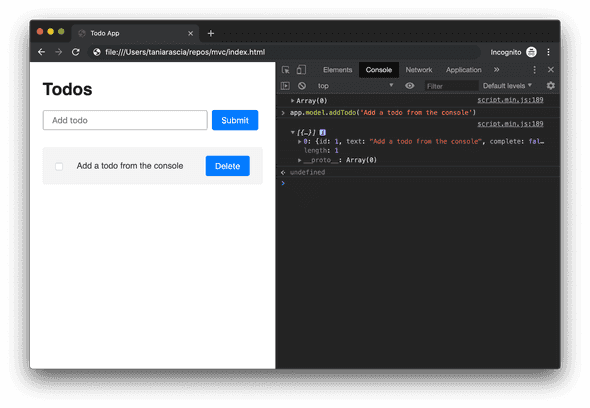The width and height of the screenshot is (590, 408).
Task: Reload the page with refresh icon
Action: [x=76, y=52]
